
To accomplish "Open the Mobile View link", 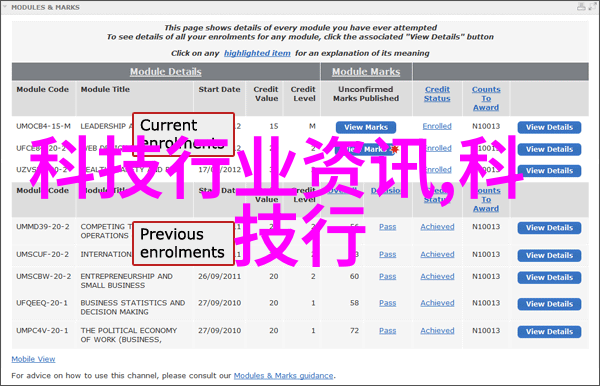I will pyautogui.click(x=33, y=359).
